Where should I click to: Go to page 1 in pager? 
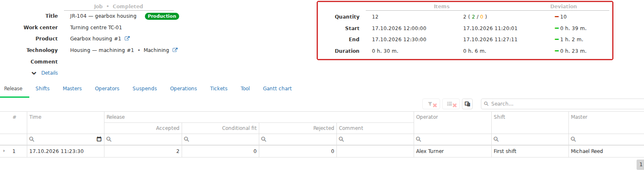[640, 165]
